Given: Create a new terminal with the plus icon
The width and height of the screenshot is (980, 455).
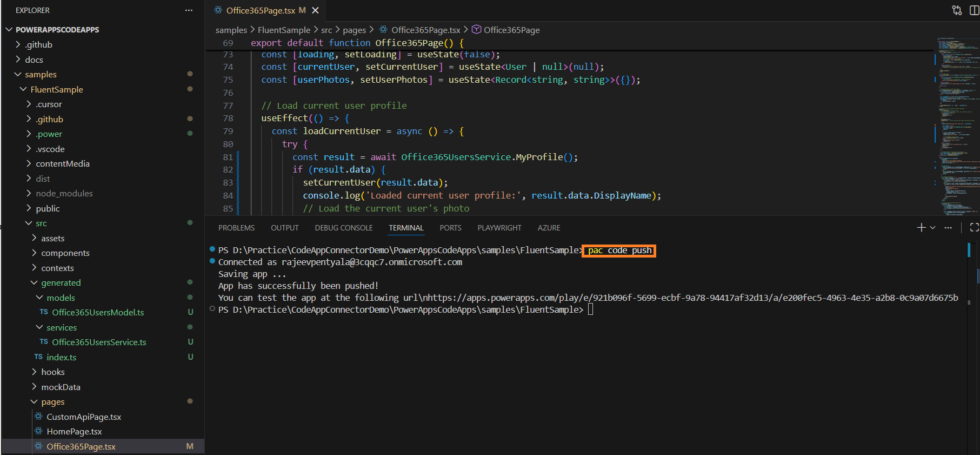Looking at the screenshot, I should click(x=921, y=228).
